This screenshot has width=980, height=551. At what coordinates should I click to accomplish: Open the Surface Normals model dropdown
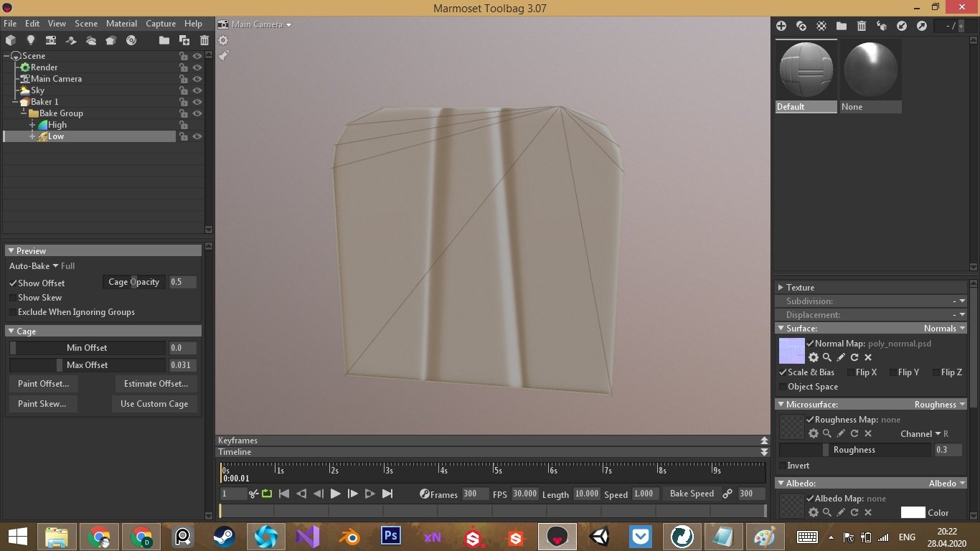945,329
